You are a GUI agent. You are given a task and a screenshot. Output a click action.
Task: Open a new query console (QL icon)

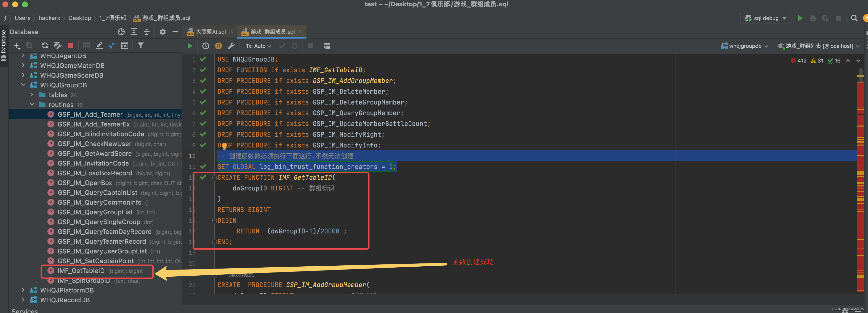[x=124, y=45]
